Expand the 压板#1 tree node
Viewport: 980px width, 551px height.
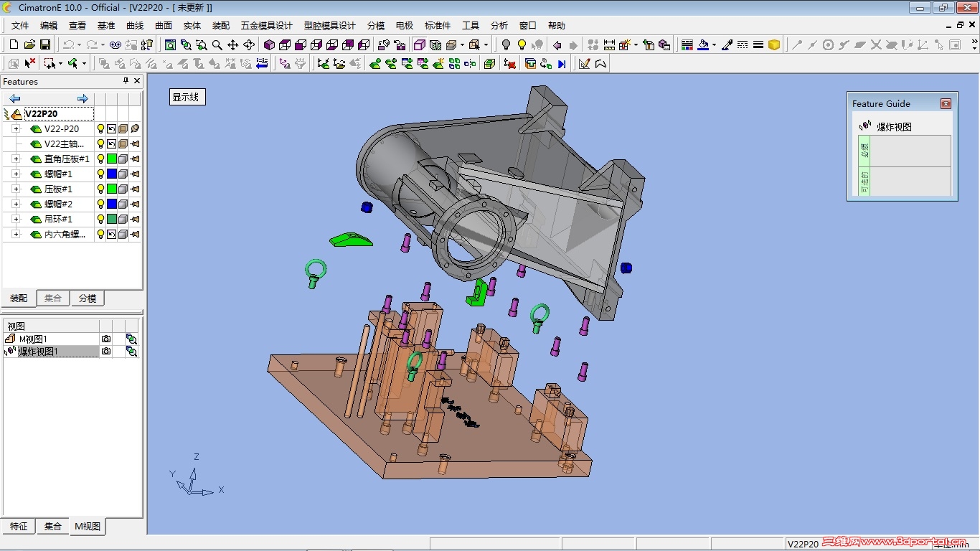pos(16,189)
